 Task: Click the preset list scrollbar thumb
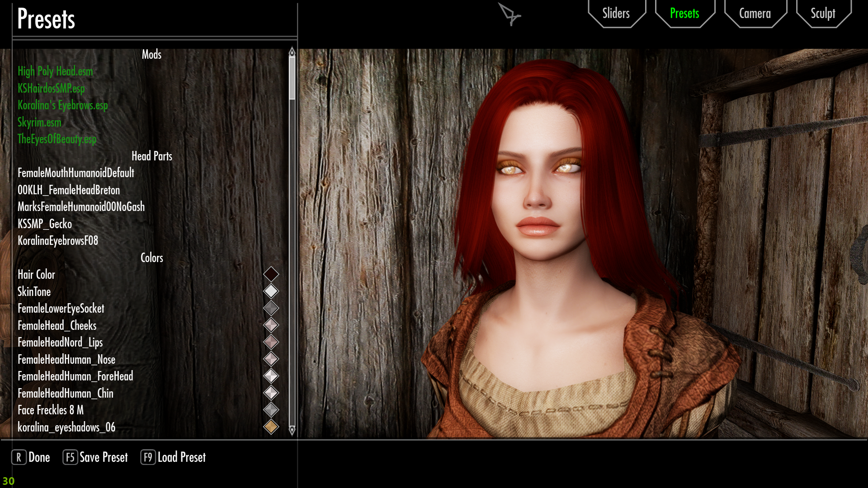(292, 78)
